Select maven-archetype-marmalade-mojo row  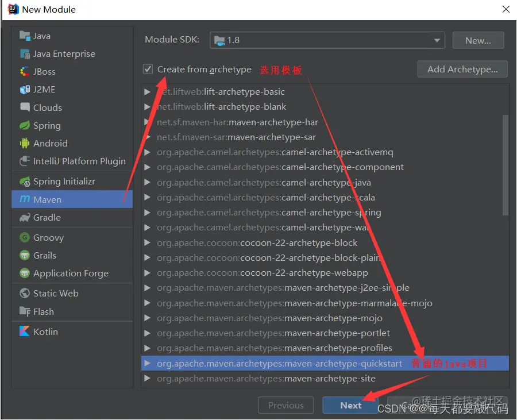tap(325, 303)
